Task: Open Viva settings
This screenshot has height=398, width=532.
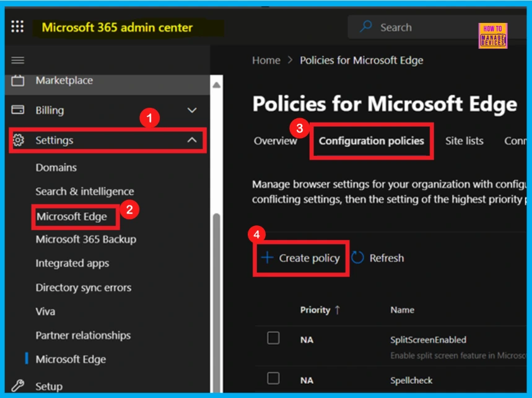Action: pyautogui.click(x=45, y=311)
